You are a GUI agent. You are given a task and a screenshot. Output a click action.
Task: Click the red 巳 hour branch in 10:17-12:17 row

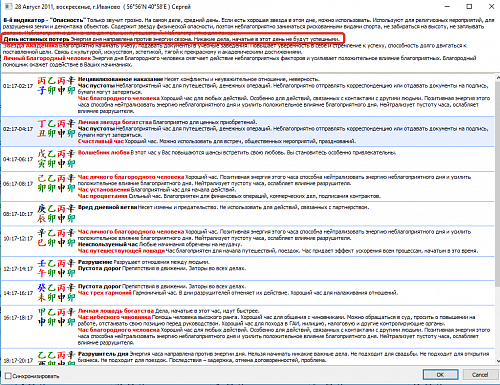(41, 243)
